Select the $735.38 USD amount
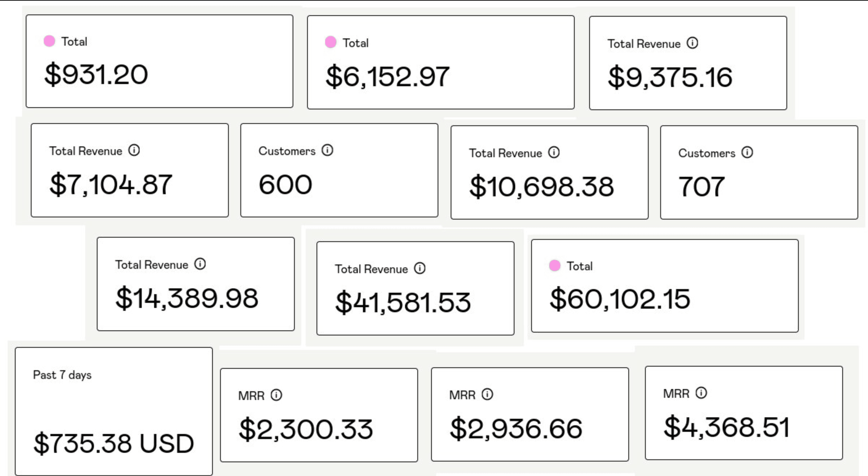Screen dimensions: 868x476 pyautogui.click(x=113, y=443)
